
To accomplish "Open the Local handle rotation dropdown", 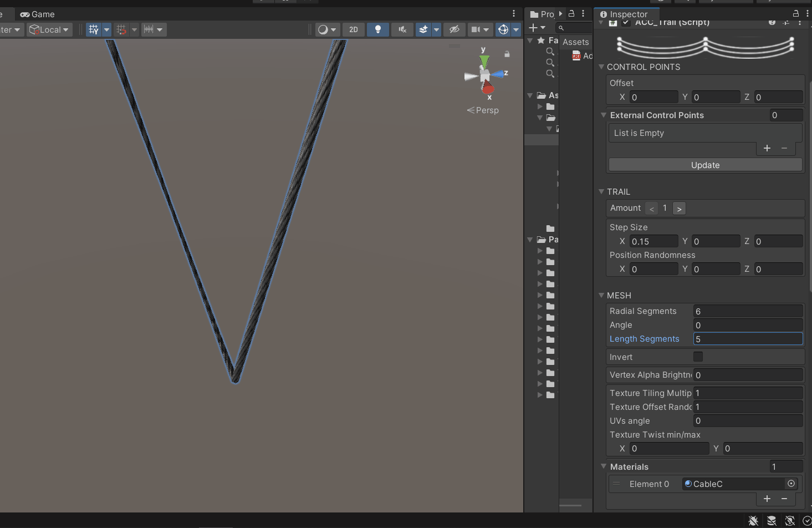I will [x=49, y=30].
